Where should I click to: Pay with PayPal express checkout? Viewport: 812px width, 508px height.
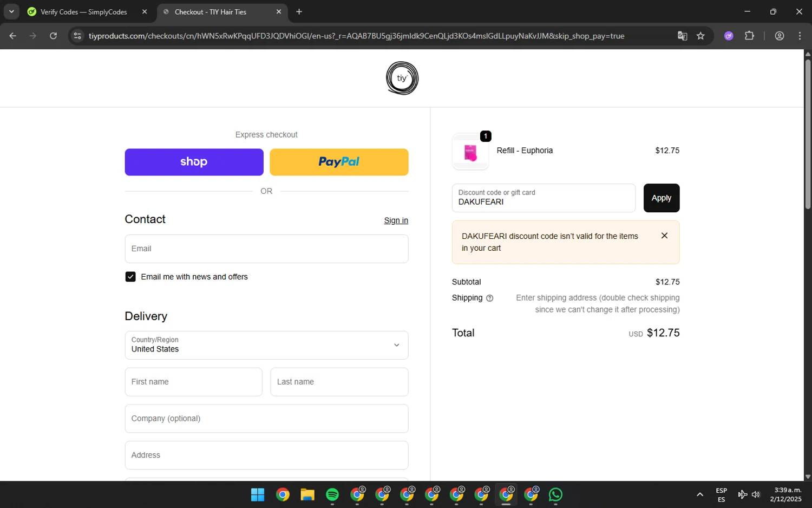pyautogui.click(x=339, y=162)
